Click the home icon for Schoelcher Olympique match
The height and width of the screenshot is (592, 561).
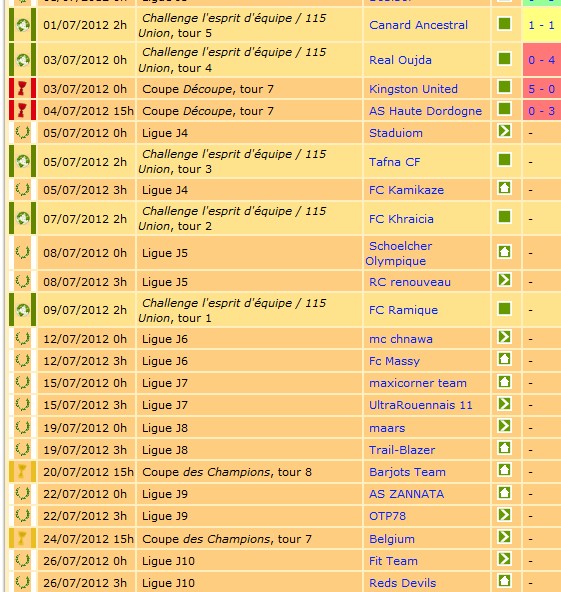coord(504,251)
